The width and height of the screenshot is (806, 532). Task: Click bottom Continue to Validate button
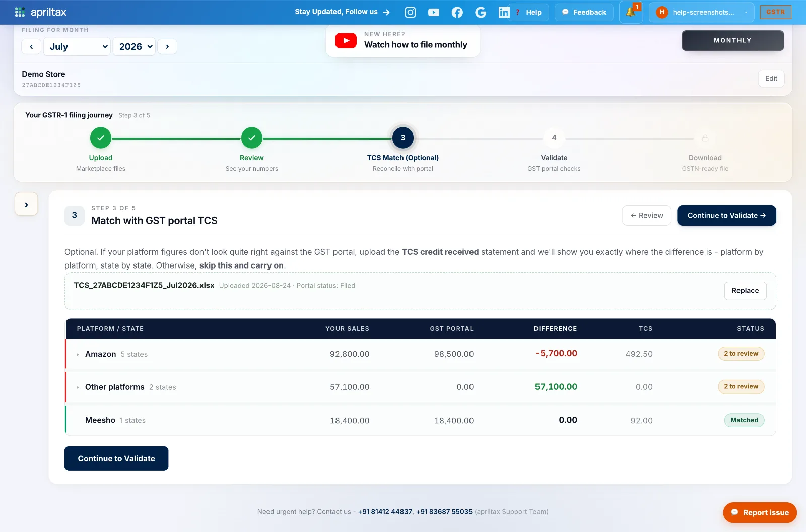116,458
